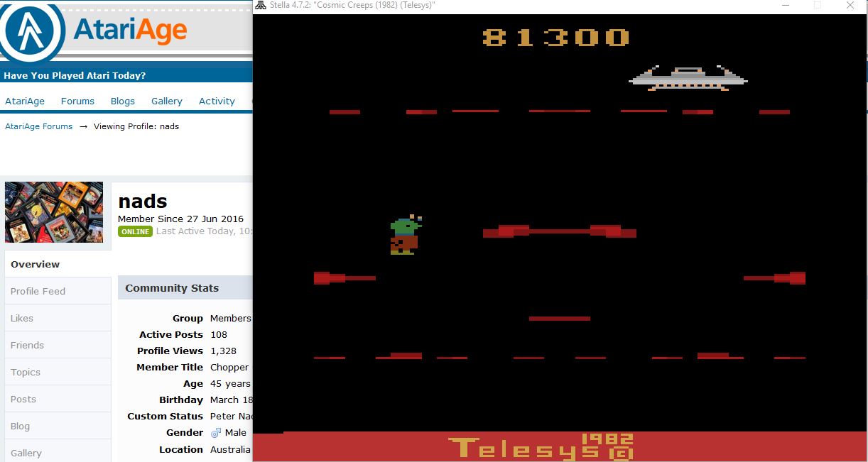Open the Likes profile tab

(x=22, y=318)
